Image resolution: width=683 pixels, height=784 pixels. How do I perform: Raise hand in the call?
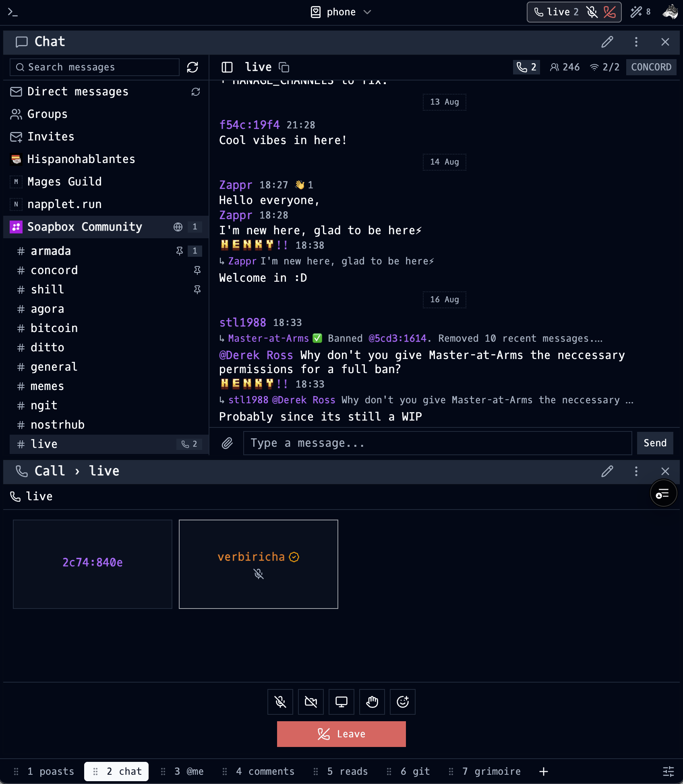372,702
